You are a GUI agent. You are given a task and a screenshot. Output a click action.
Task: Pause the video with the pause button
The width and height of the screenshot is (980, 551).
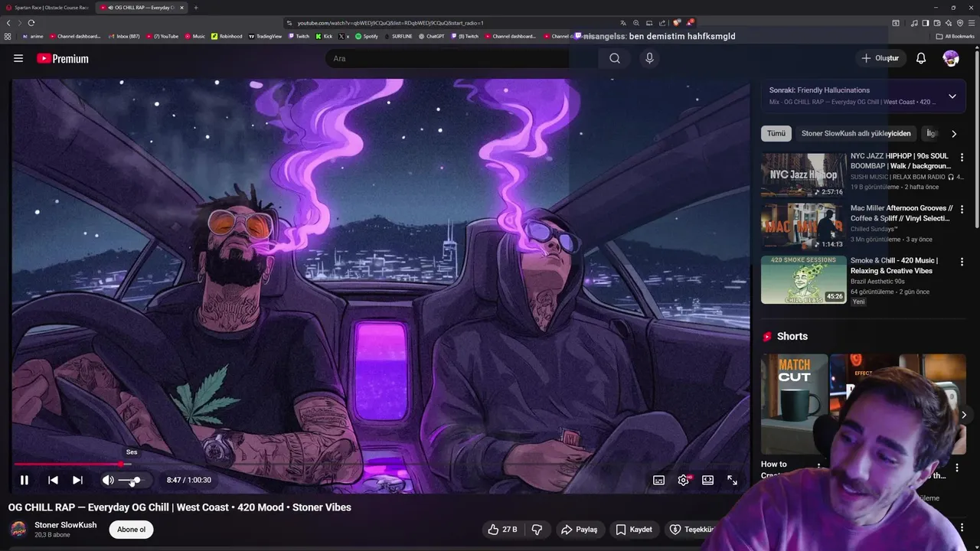click(x=24, y=480)
